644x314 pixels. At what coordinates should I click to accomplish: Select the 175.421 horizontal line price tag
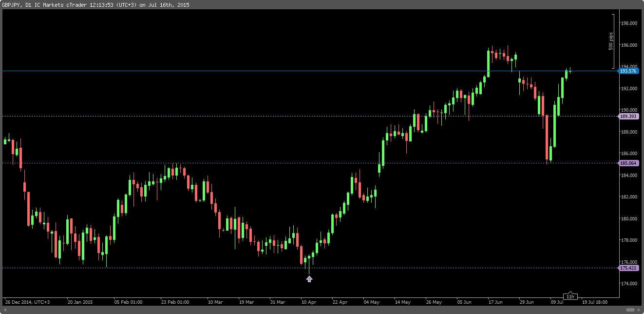tap(628, 268)
